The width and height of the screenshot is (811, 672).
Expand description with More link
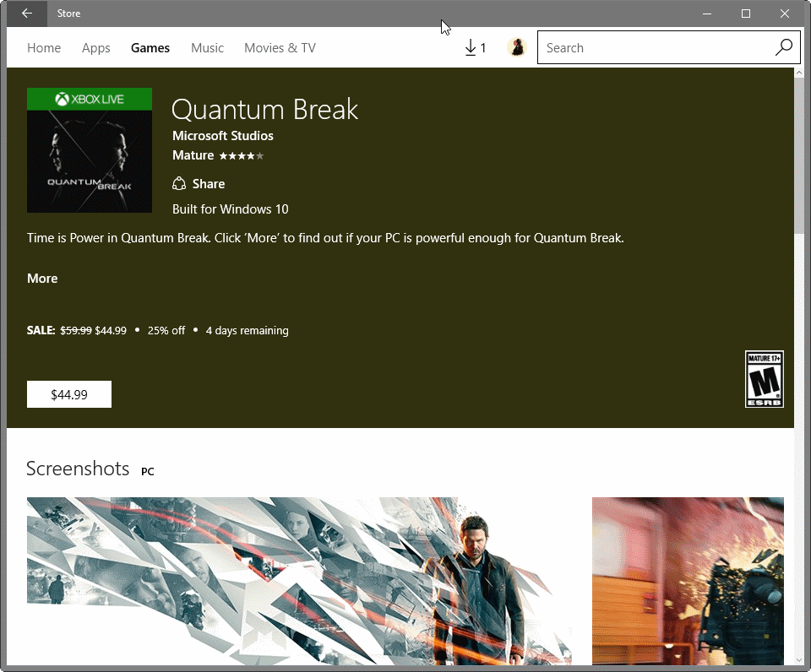(x=42, y=279)
